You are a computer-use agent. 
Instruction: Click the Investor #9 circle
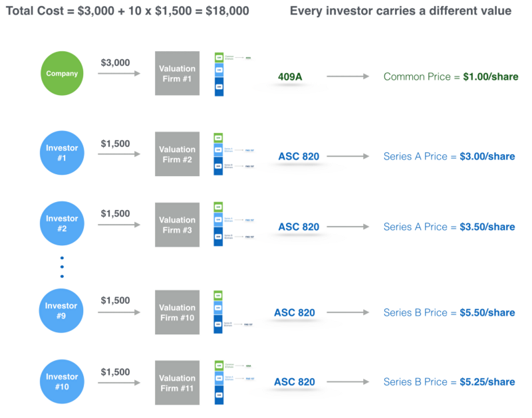click(62, 312)
